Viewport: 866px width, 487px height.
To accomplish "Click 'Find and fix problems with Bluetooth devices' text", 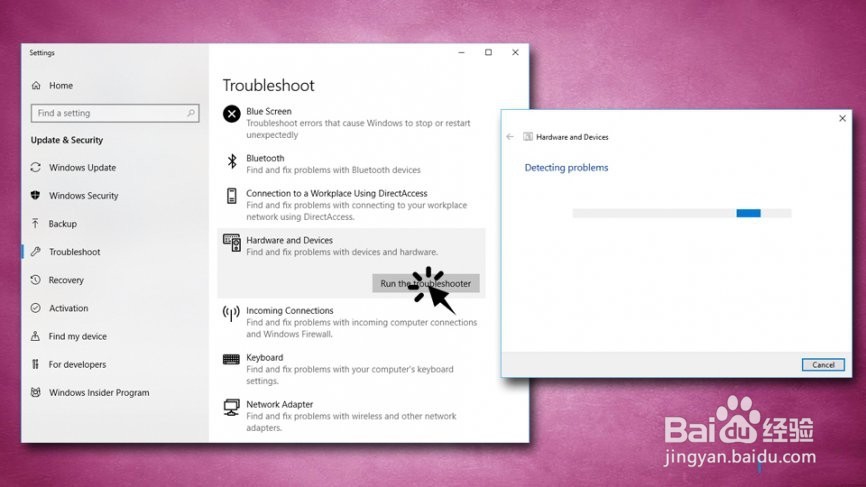I will point(334,170).
